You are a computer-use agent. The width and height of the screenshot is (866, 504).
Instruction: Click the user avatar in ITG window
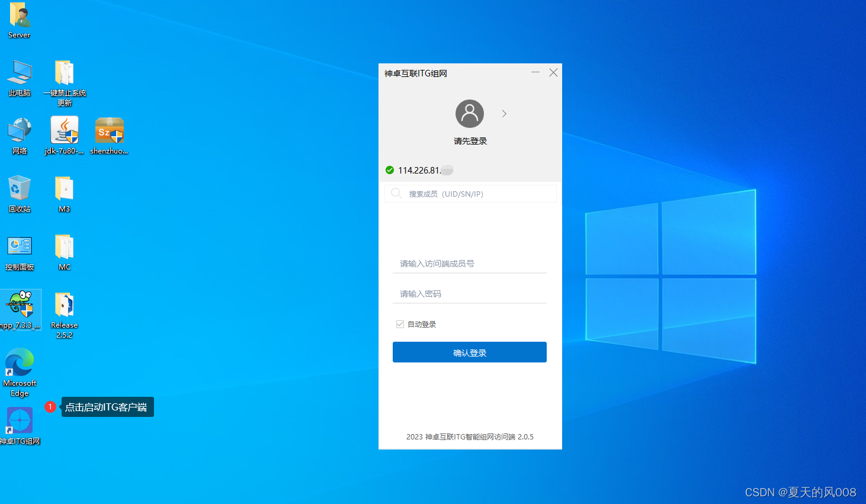click(470, 114)
